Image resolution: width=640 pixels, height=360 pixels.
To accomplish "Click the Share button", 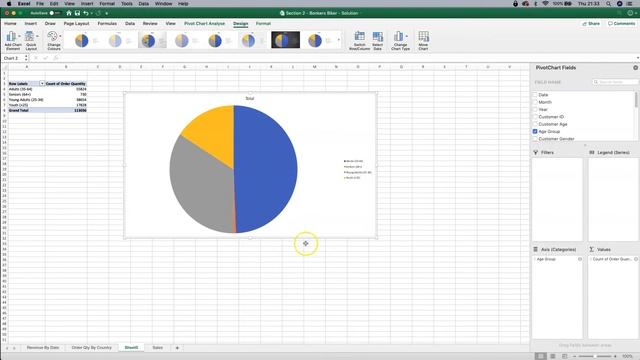I will [591, 24].
